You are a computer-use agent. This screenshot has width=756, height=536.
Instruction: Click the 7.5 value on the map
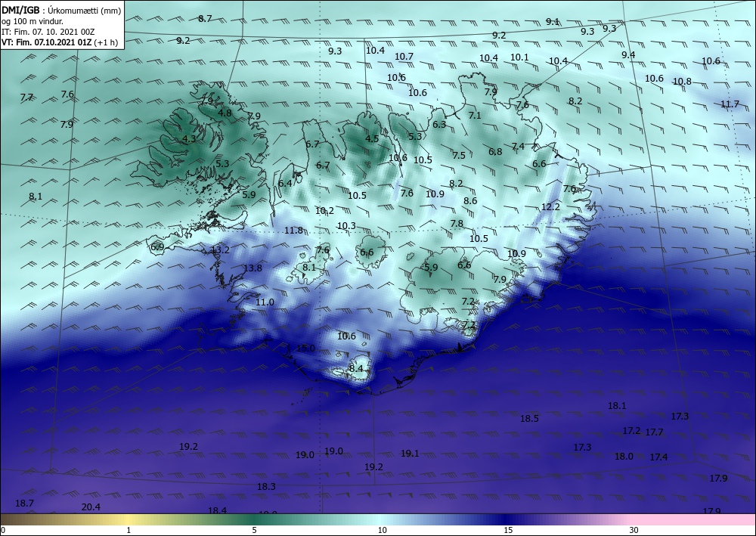459,155
